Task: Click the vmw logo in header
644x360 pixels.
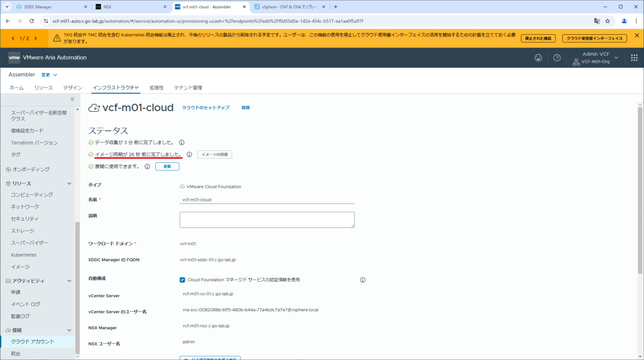Action: tap(14, 57)
